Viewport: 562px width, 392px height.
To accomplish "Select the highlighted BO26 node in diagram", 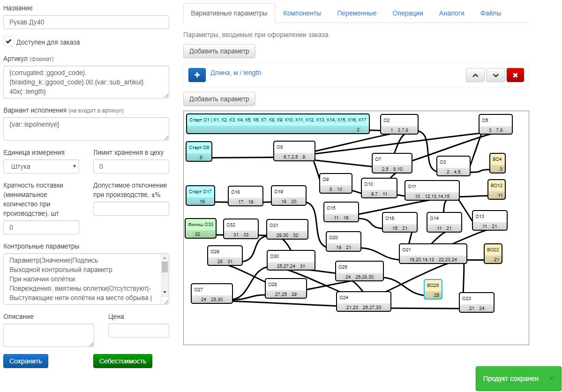I will pyautogui.click(x=433, y=289).
